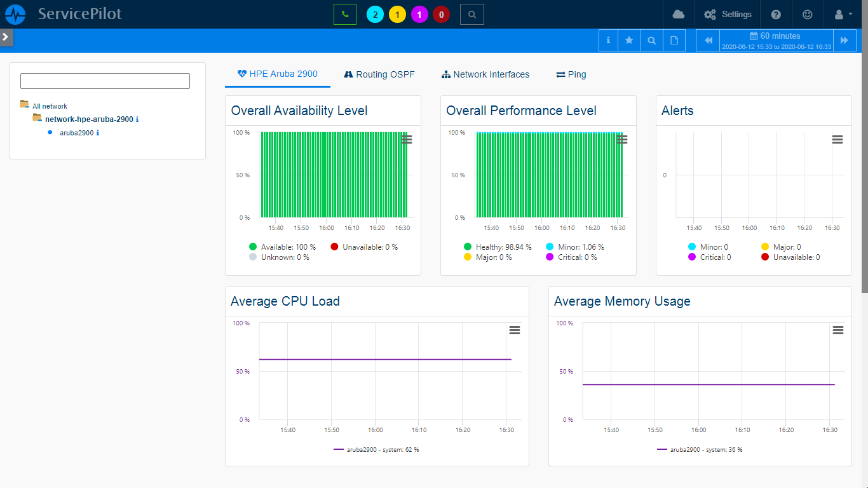Switch to the Network Interfaces tab

pos(485,74)
